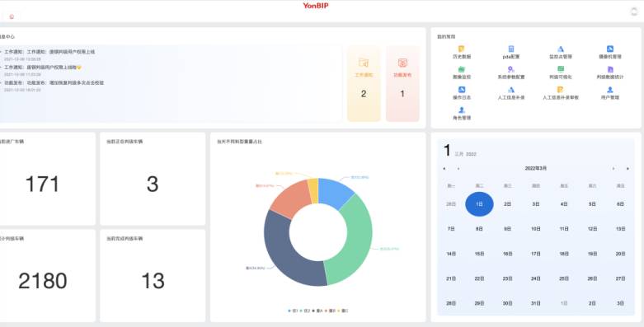Select the highlighted 1日 calendar date
The image size is (644, 327).
click(479, 204)
